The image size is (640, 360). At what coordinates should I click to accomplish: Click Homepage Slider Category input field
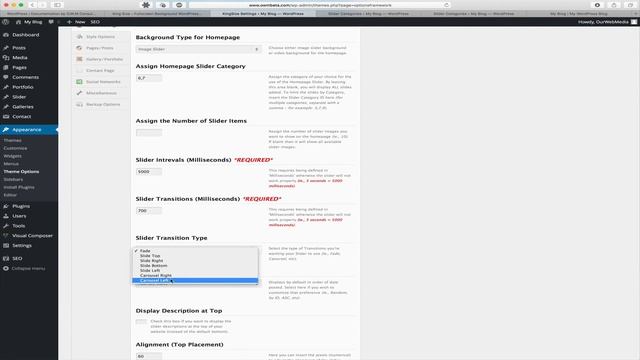[149, 78]
